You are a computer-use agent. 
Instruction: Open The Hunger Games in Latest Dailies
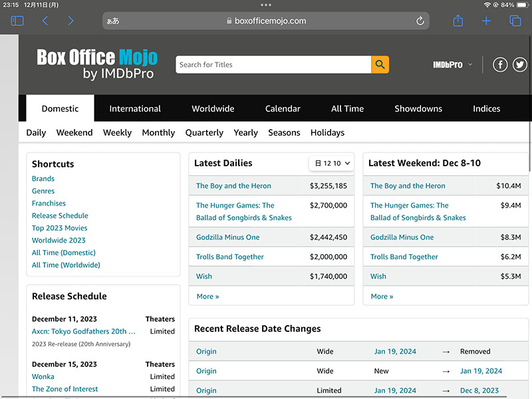[x=244, y=211]
